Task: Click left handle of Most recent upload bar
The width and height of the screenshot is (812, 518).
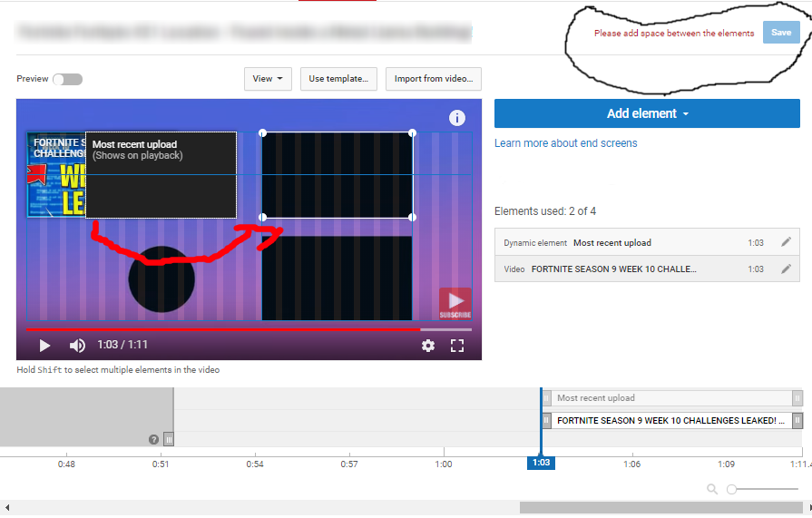Action: pos(546,398)
